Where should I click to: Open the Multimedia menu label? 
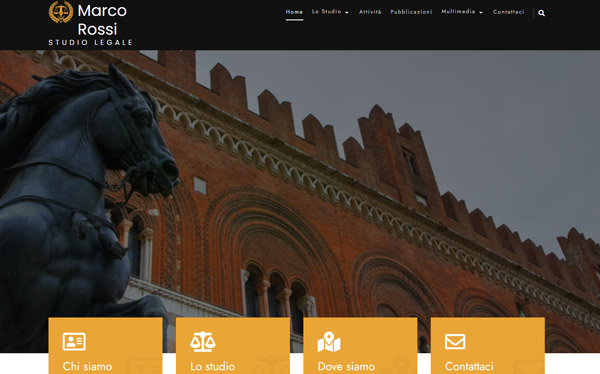(458, 12)
